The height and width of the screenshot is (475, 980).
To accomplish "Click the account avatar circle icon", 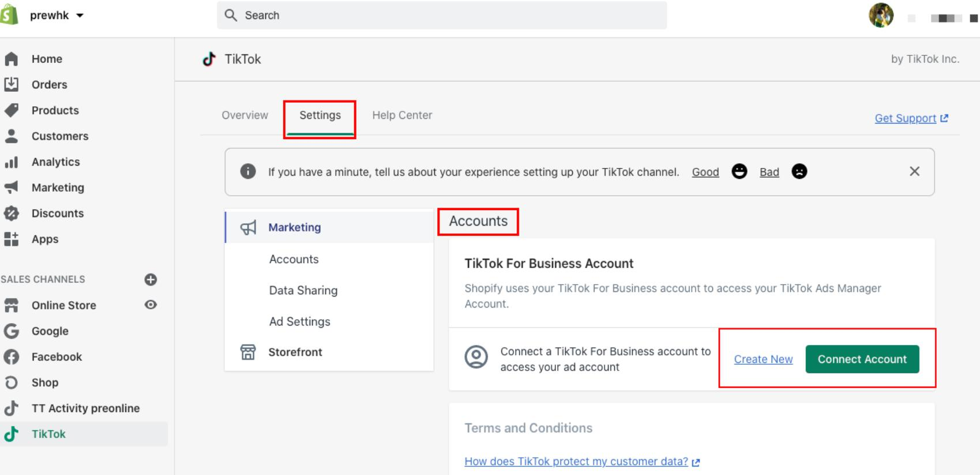I will (476, 357).
